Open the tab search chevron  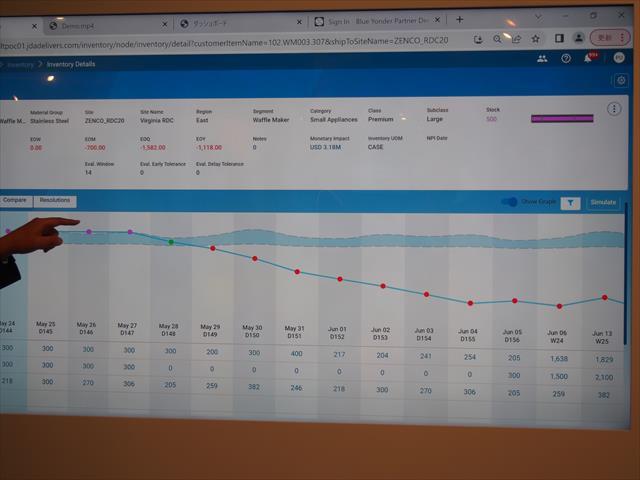(x=538, y=17)
